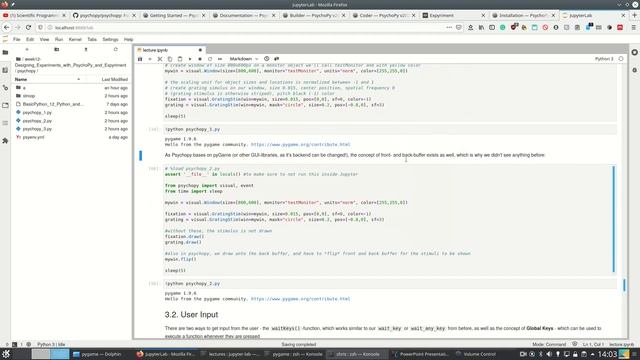Click the notebook vertical scrollbar thumb
The image size is (640, 360).
click(x=624, y=285)
